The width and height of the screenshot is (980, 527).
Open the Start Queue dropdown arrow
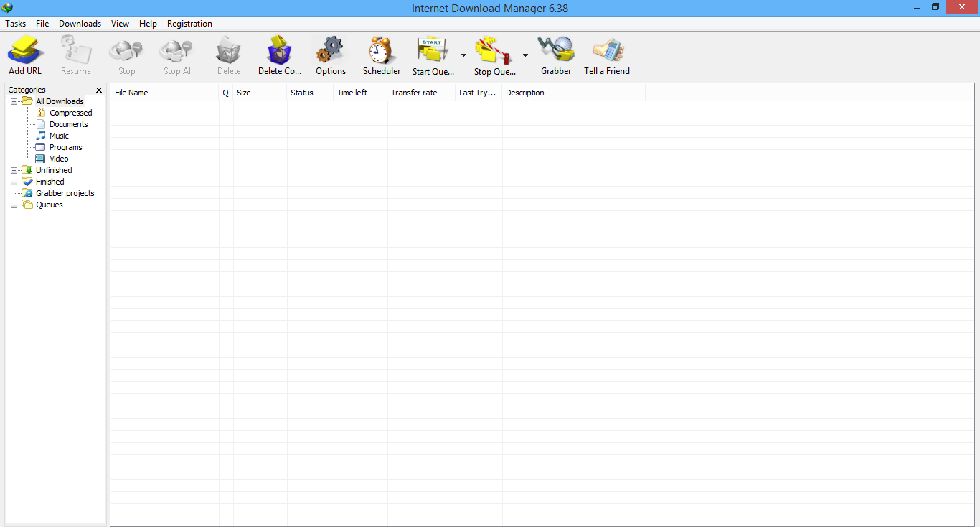(x=463, y=55)
